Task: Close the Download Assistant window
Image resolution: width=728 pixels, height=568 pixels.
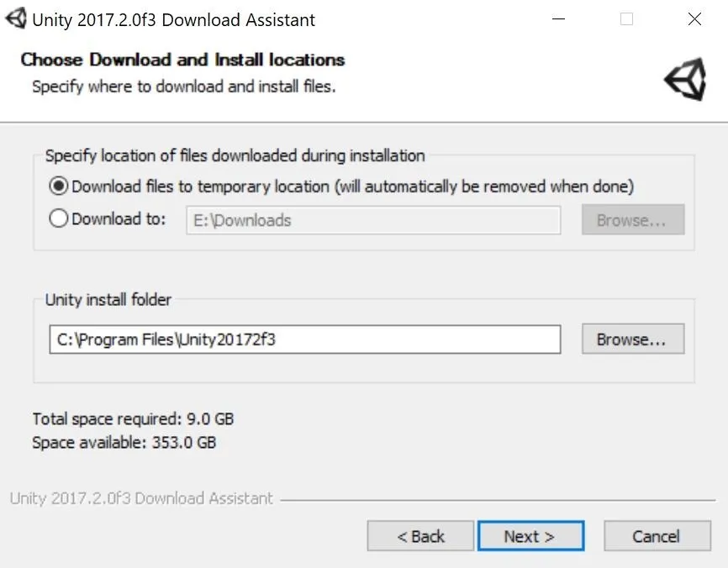Action: pyautogui.click(x=694, y=19)
